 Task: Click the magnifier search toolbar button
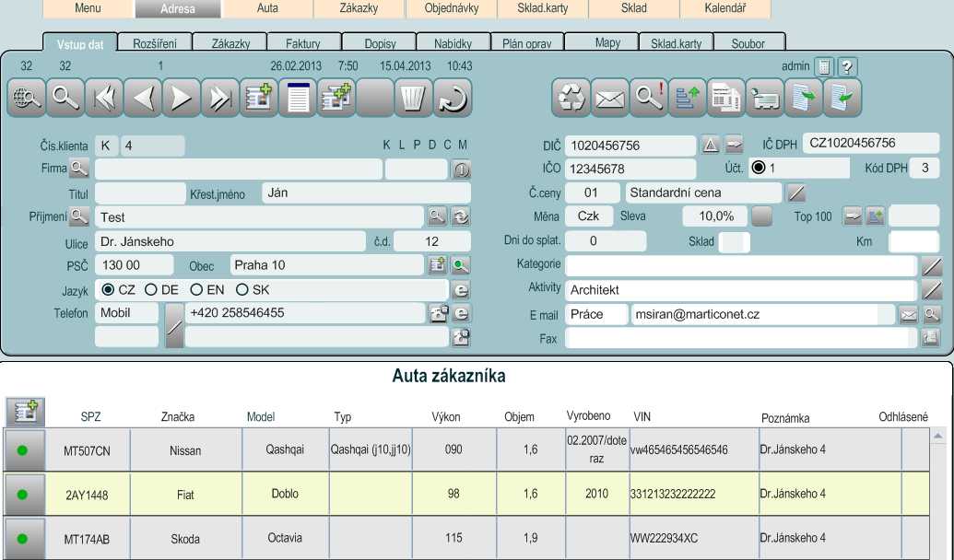tap(65, 98)
